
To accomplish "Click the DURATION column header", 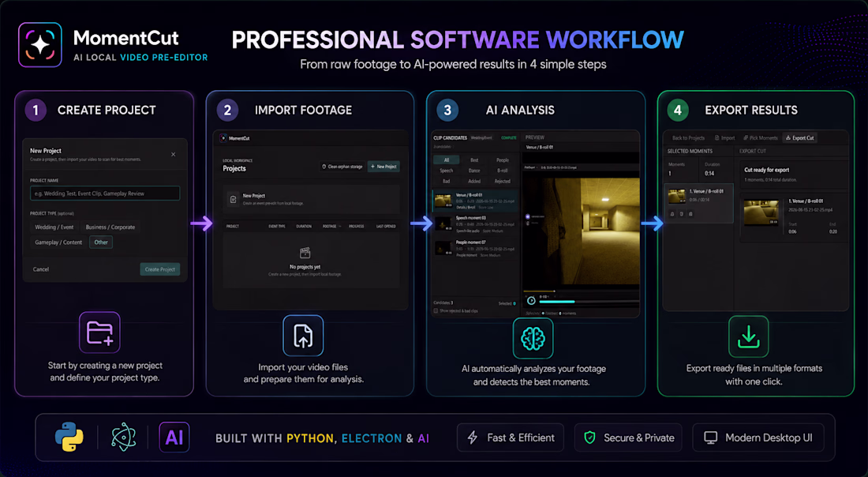I will coord(303,226).
